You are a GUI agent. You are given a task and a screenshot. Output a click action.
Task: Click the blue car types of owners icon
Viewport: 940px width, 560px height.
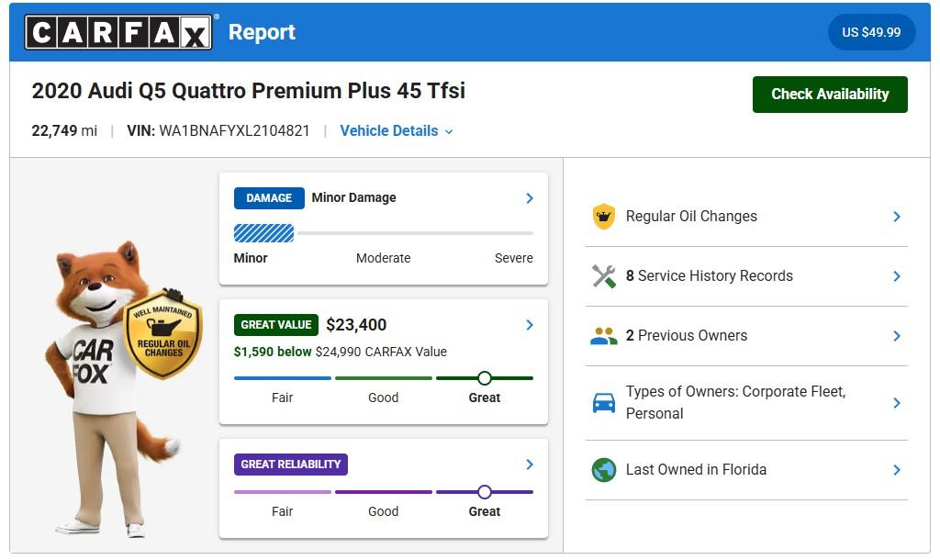[604, 403]
